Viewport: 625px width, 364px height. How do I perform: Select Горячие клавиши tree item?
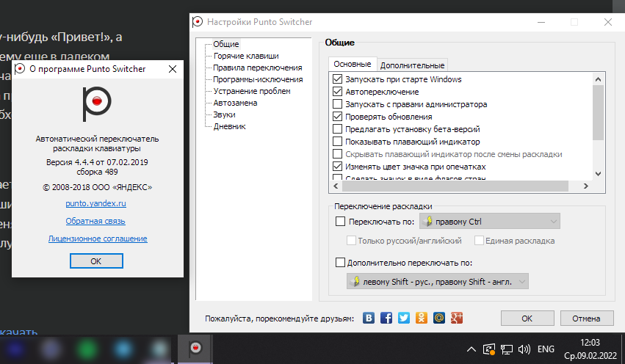tap(246, 56)
